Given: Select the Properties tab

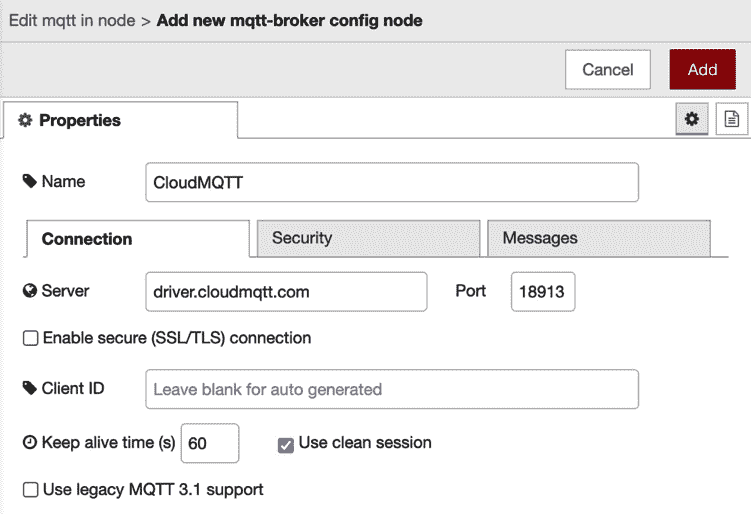Looking at the screenshot, I should click(120, 120).
